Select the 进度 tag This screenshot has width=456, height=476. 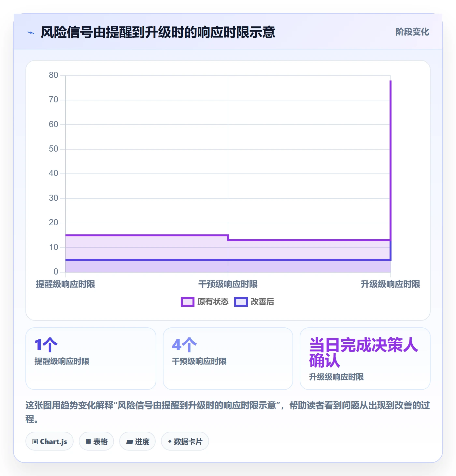[137, 441]
